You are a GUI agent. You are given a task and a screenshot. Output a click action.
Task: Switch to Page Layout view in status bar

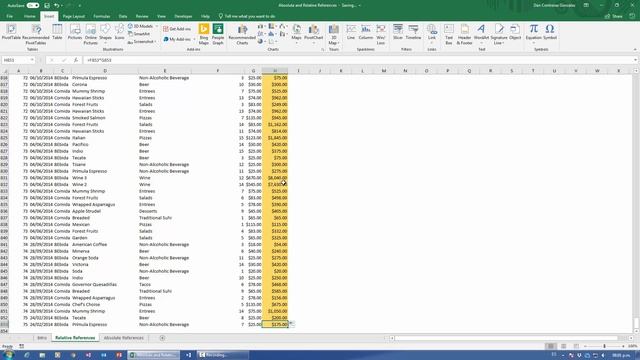(563, 346)
